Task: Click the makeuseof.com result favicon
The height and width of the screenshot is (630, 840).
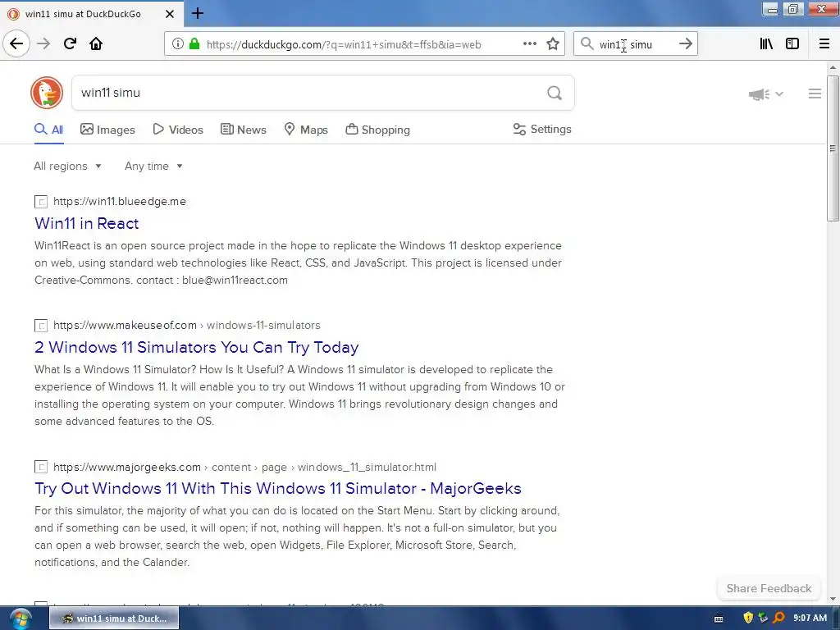Action: 41,326
